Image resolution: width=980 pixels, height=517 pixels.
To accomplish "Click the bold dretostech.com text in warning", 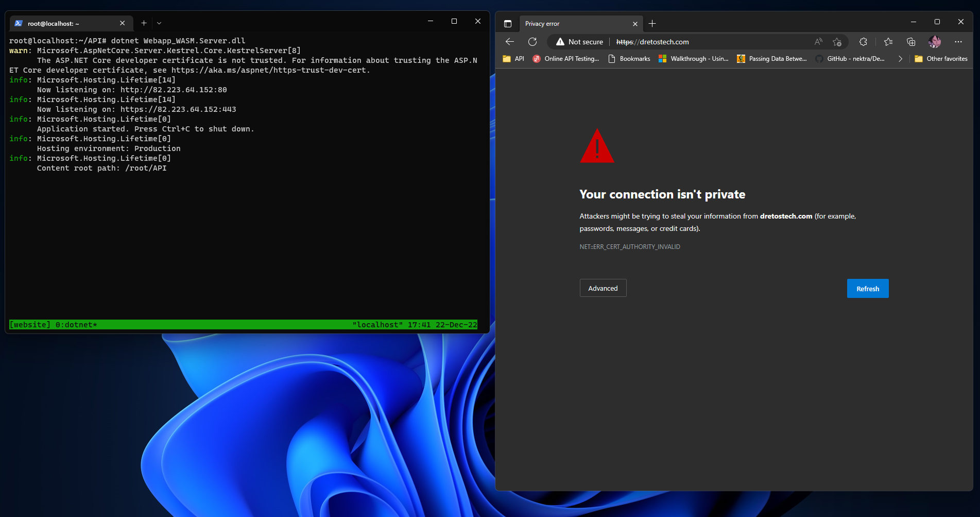I will pos(786,216).
